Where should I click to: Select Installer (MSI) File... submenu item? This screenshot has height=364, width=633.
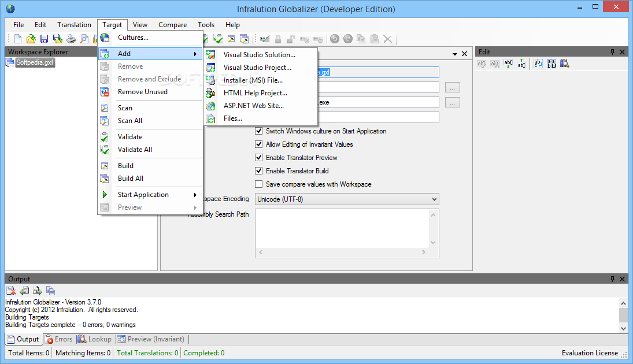click(261, 80)
